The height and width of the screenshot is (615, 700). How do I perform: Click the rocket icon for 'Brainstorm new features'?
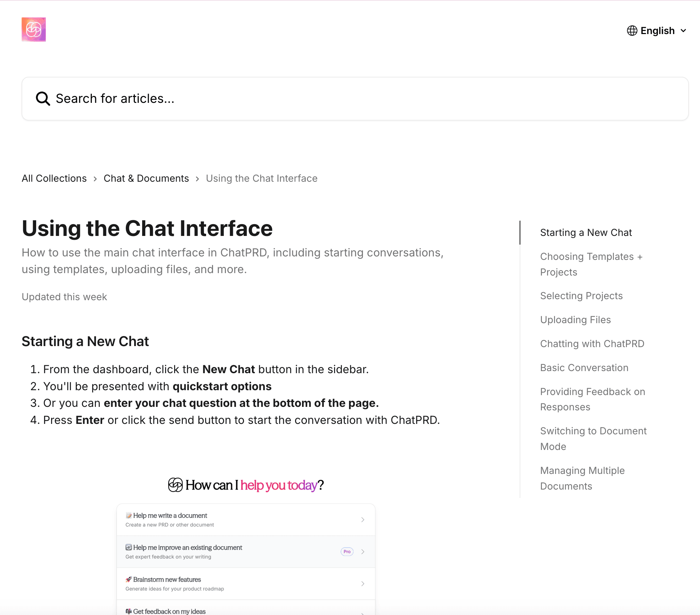128,579
